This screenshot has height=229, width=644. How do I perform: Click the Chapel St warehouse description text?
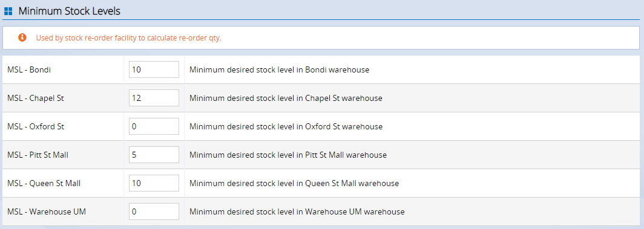click(286, 98)
